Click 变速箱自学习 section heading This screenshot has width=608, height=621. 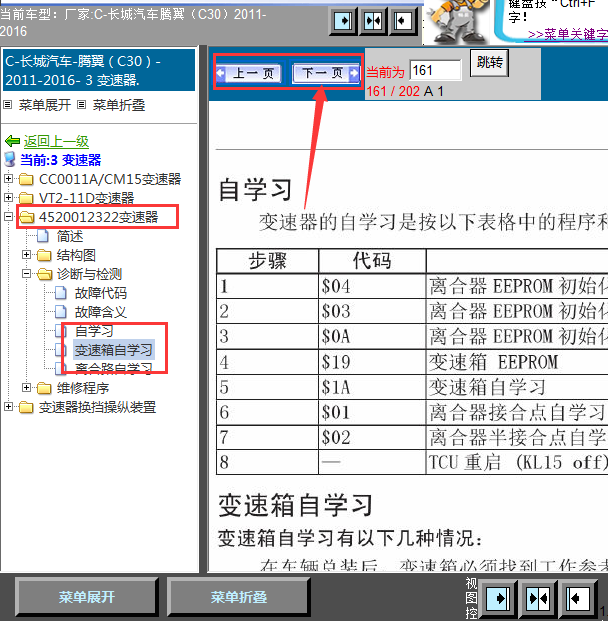pos(295,506)
